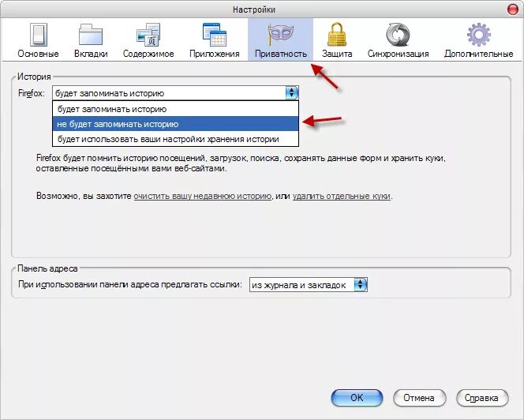Open the Вкладки folder icon
This screenshot has height=420, width=524.
coord(91,35)
